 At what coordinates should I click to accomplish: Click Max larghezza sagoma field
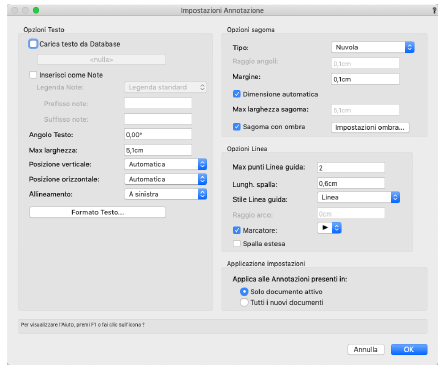(x=365, y=110)
